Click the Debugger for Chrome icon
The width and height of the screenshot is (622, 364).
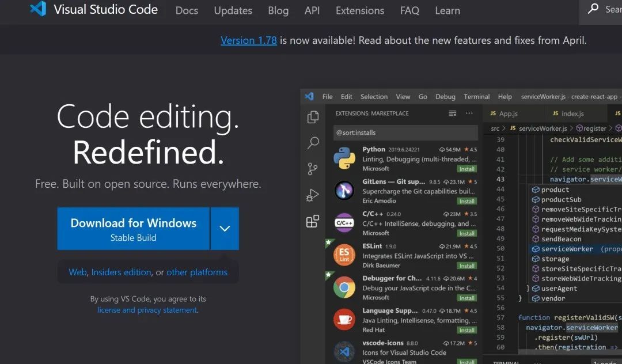click(344, 287)
